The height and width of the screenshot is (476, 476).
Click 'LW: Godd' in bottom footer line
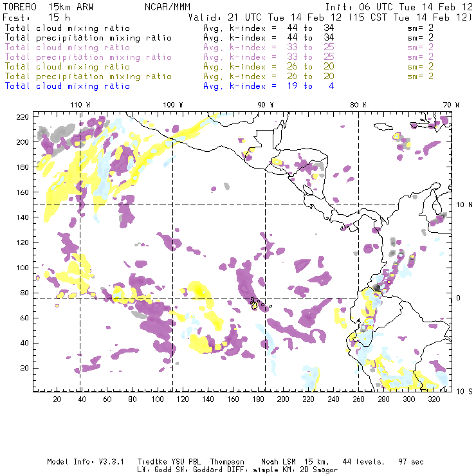pyautogui.click(x=154, y=470)
